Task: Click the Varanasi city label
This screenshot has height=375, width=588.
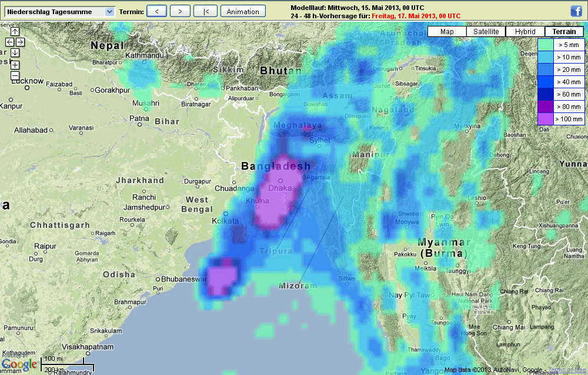Action: (x=81, y=128)
